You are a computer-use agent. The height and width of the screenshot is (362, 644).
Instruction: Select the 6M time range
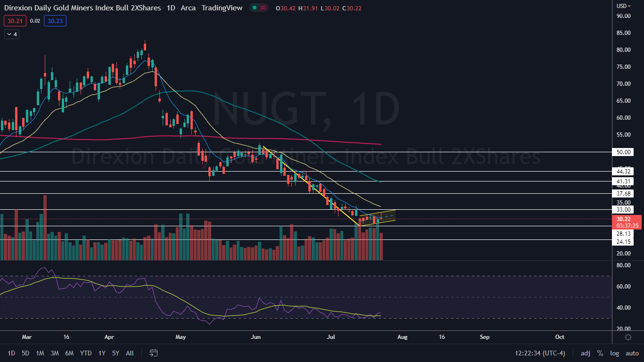pyautogui.click(x=69, y=353)
